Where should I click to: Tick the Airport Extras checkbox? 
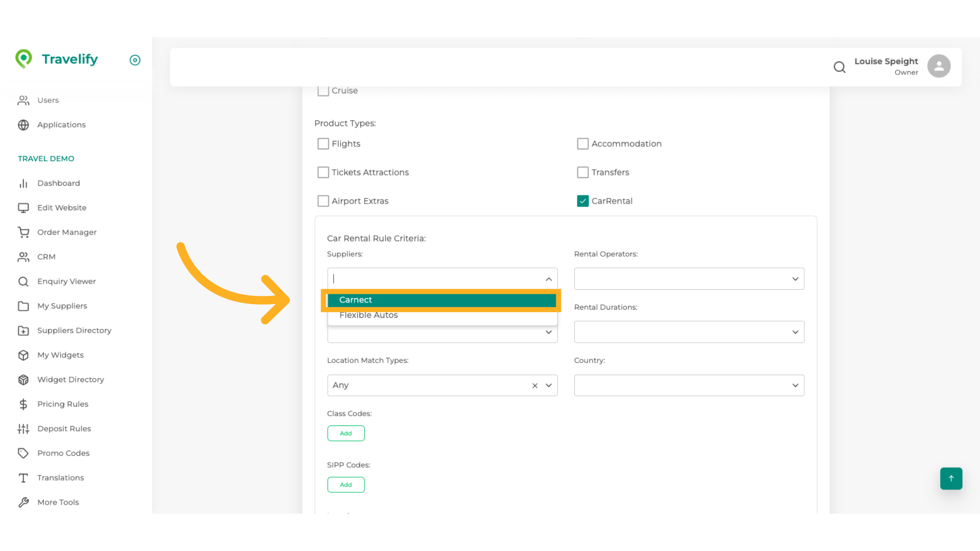click(x=323, y=201)
